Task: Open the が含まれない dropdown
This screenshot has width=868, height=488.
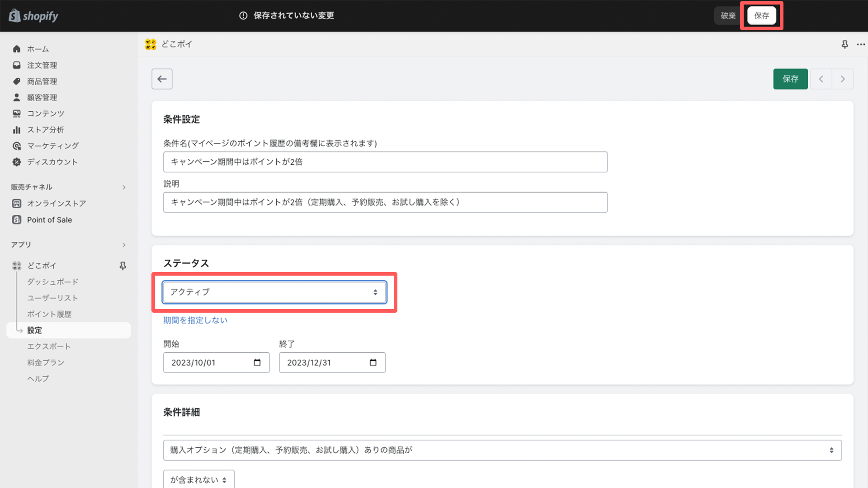Action: click(x=198, y=479)
